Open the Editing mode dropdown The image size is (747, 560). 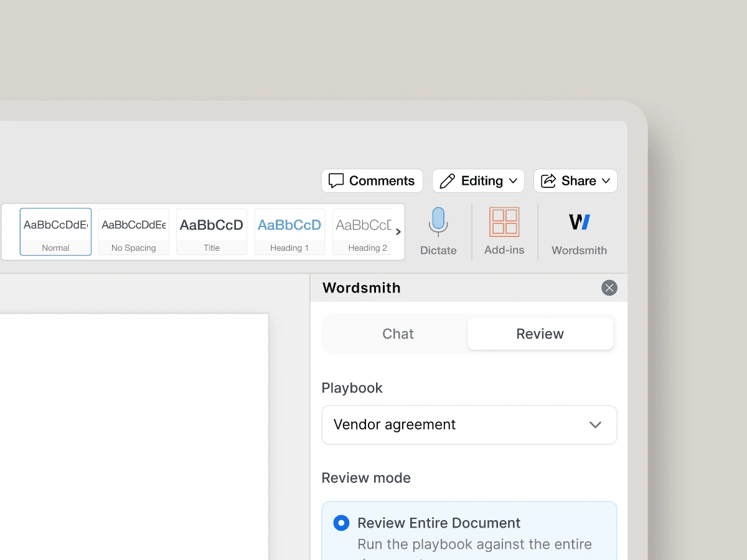478,181
